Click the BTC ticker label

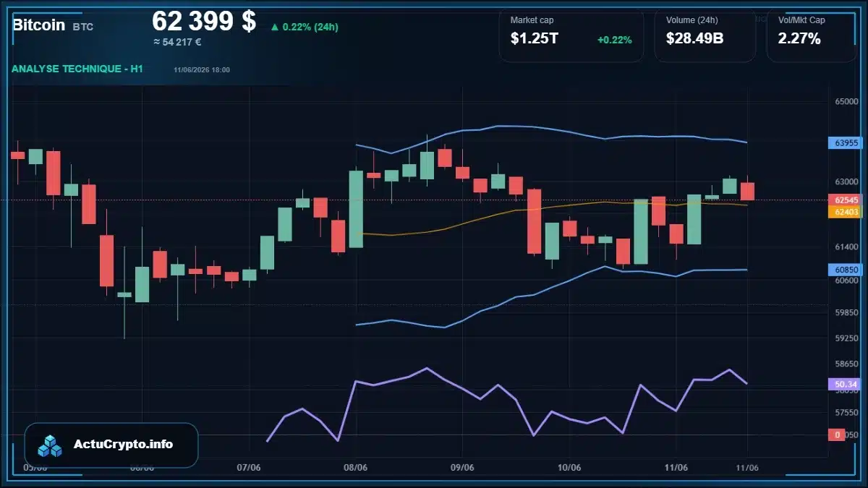(82, 27)
